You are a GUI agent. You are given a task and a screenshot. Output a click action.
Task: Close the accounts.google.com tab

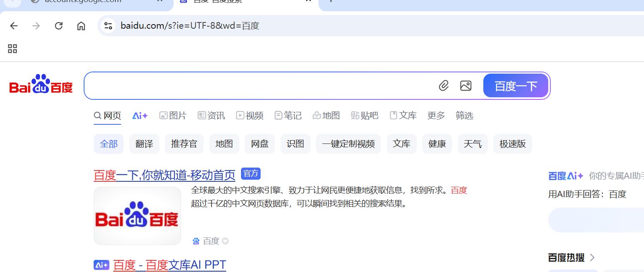[159, 1]
